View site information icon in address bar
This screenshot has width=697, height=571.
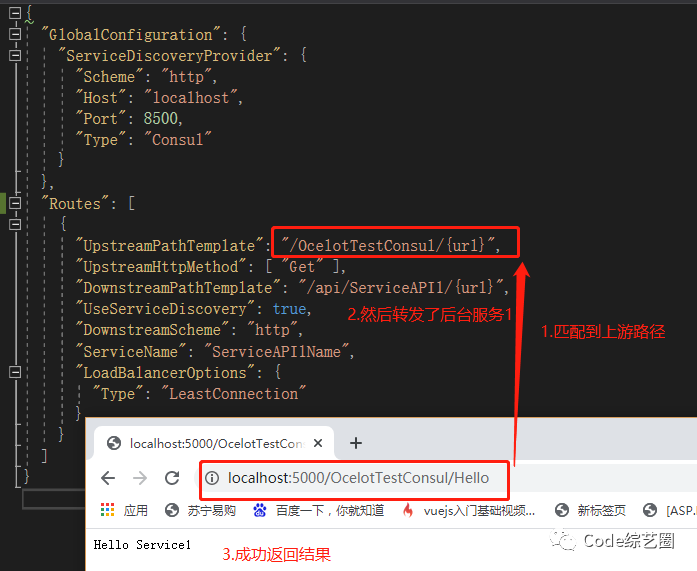click(212, 478)
